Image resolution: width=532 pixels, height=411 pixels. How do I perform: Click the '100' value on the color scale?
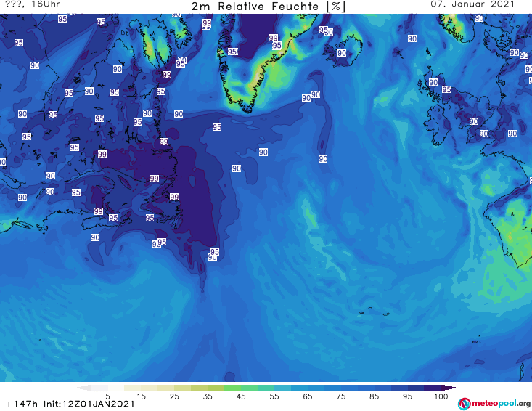click(x=441, y=396)
